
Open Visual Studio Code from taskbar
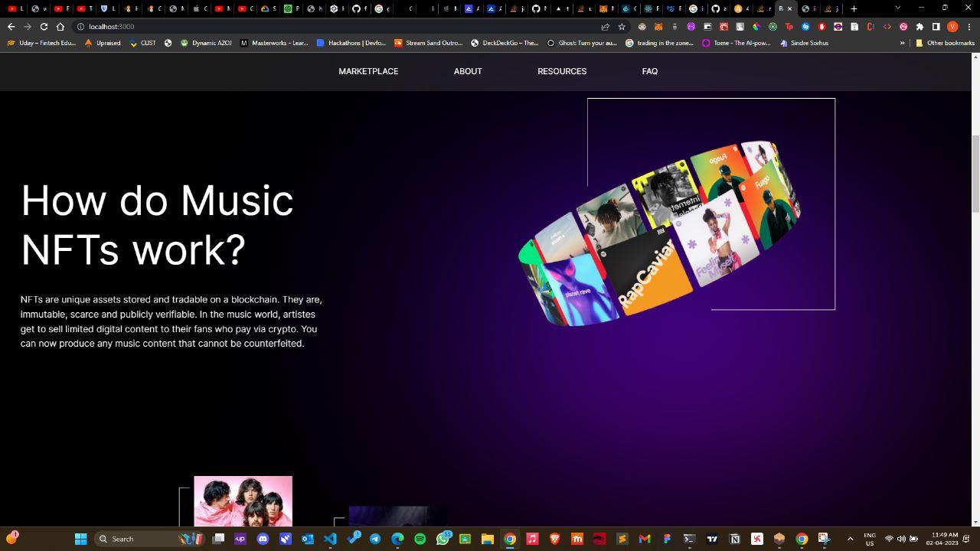330,539
